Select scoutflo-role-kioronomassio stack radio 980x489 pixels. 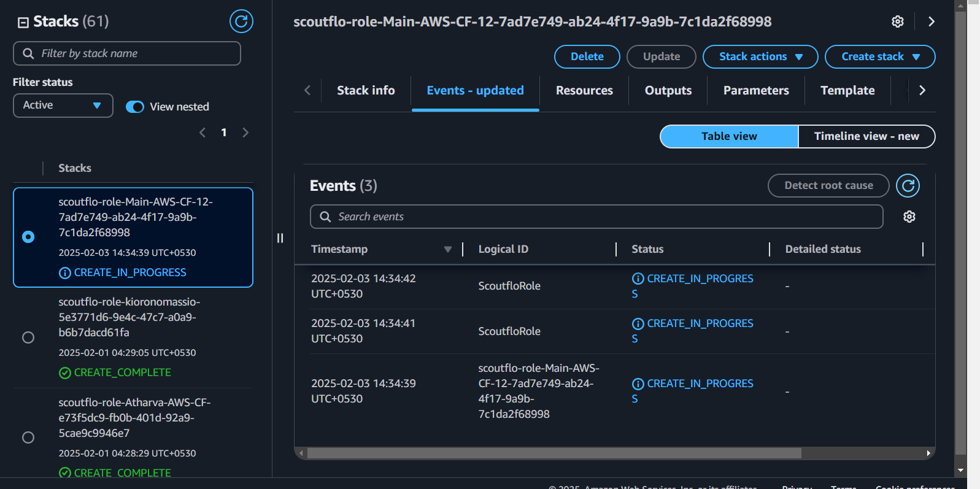(x=28, y=337)
